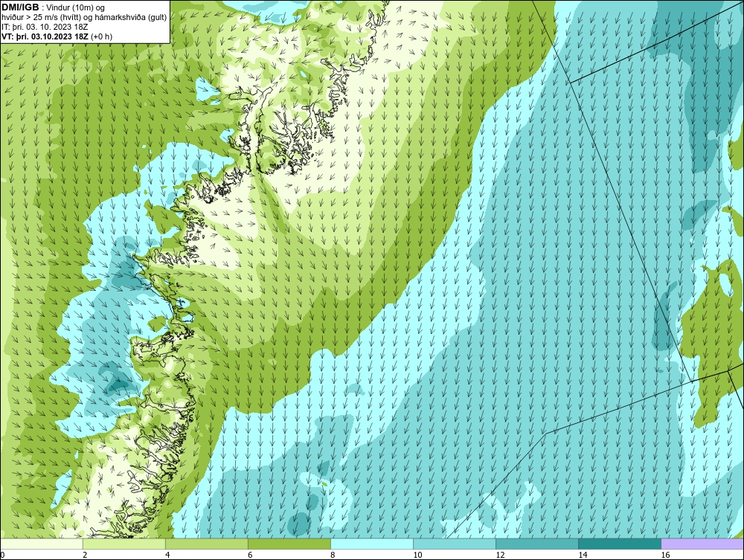
Task: Click the legend scale label '2'
Action: [x=85, y=555]
